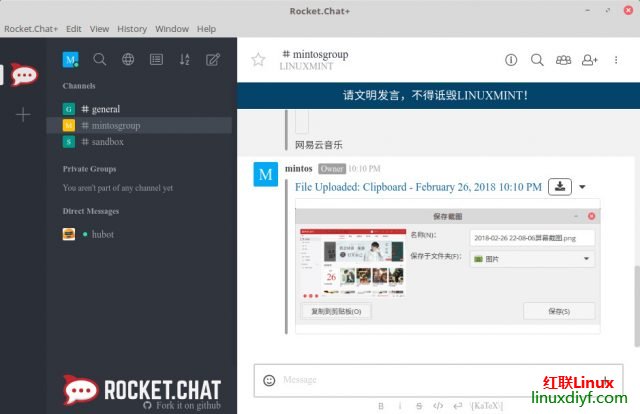Toggle favorite star for mintosgroup
The width and height of the screenshot is (640, 414).
pos(258,60)
